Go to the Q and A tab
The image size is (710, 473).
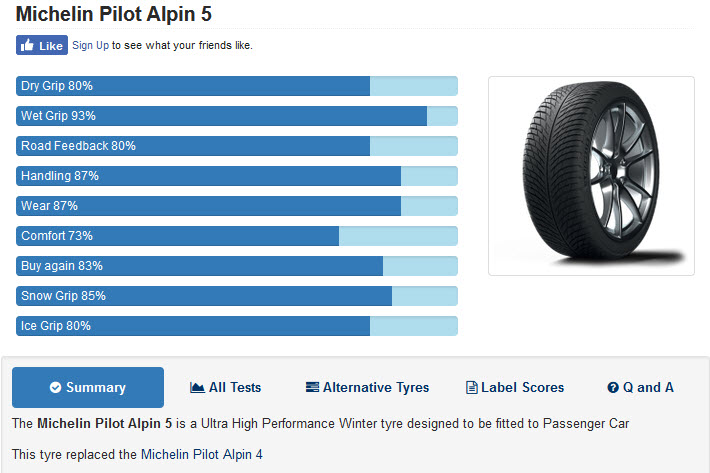(640, 387)
